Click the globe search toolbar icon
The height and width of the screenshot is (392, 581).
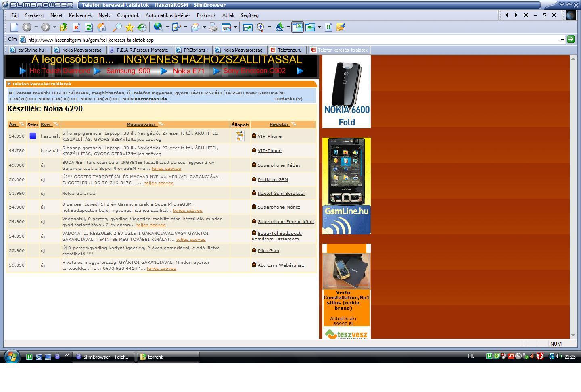click(158, 27)
